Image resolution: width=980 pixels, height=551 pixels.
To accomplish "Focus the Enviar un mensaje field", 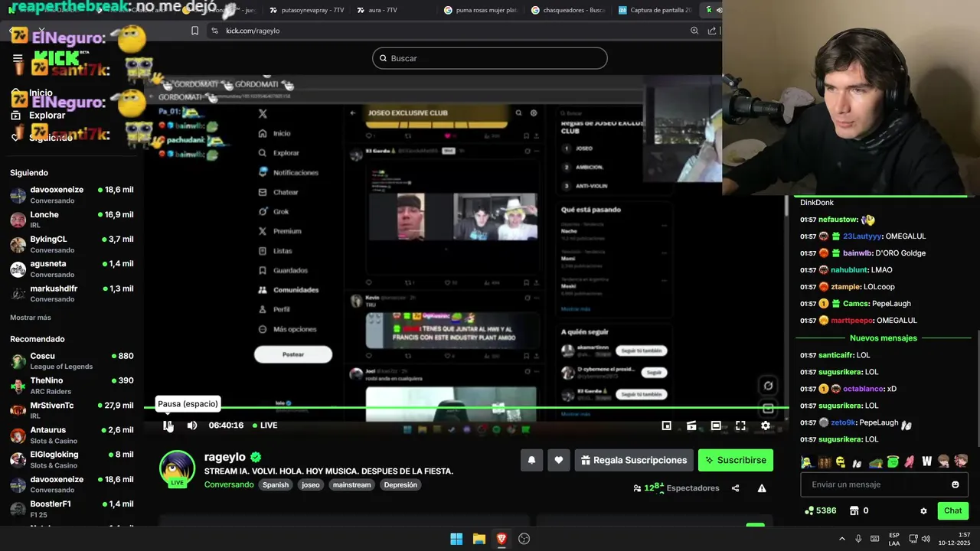I will [x=884, y=484].
